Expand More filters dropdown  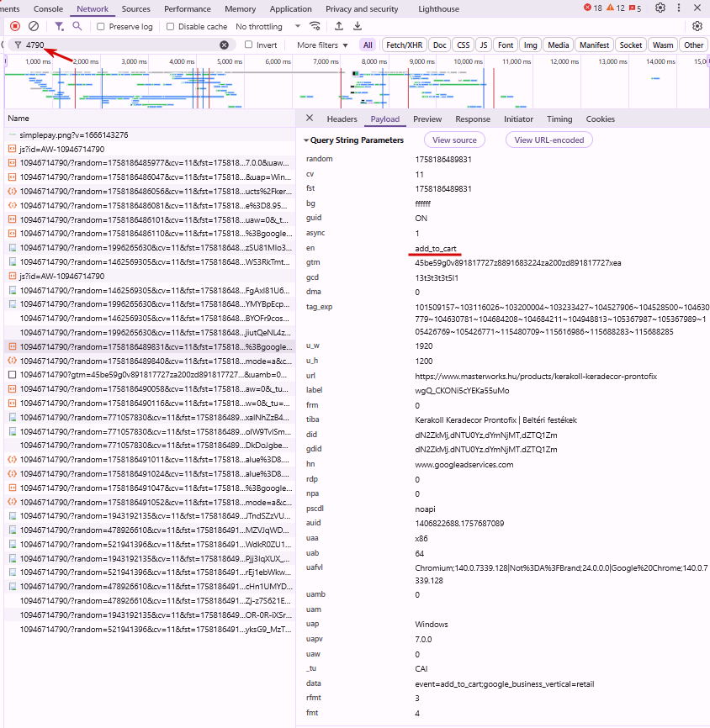[322, 45]
